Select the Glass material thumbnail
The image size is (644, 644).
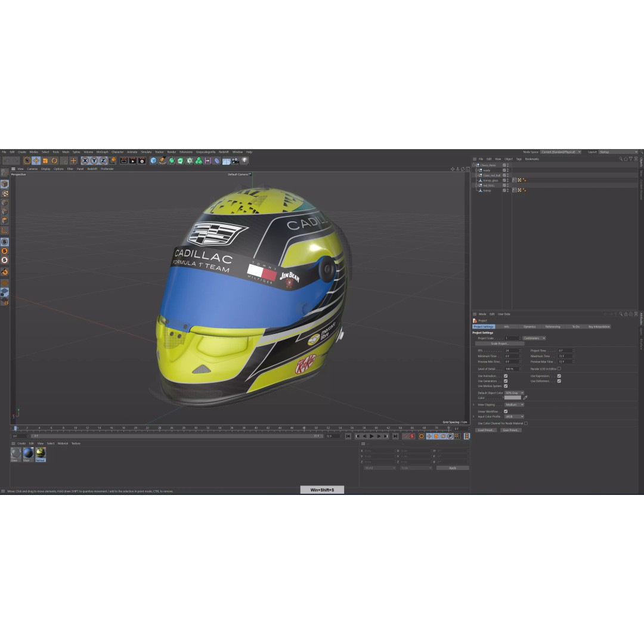coord(16,454)
